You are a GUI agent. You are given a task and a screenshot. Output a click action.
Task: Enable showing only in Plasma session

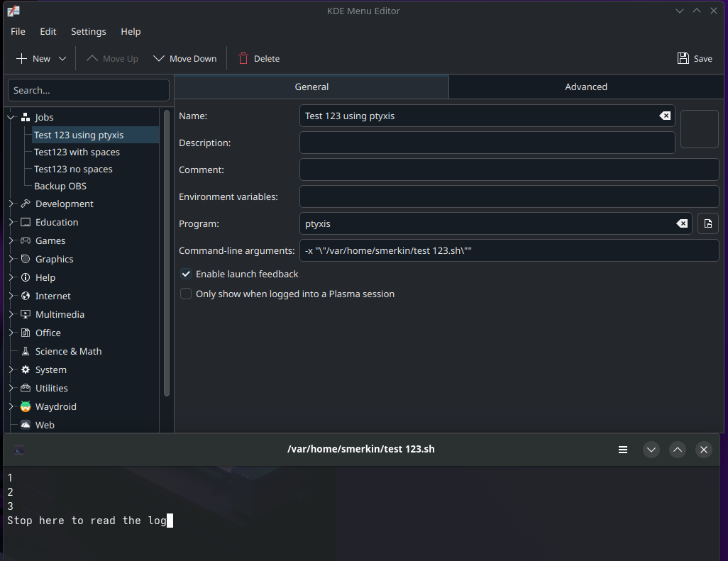(x=185, y=293)
